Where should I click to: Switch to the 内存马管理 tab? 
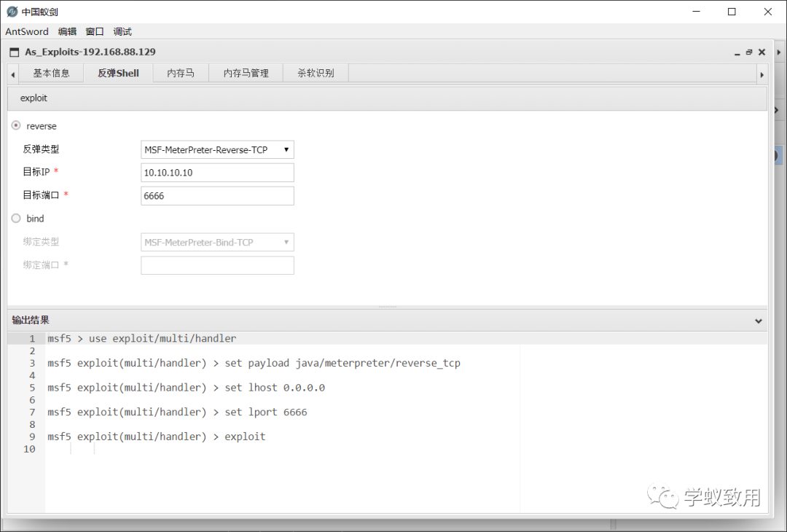246,74
